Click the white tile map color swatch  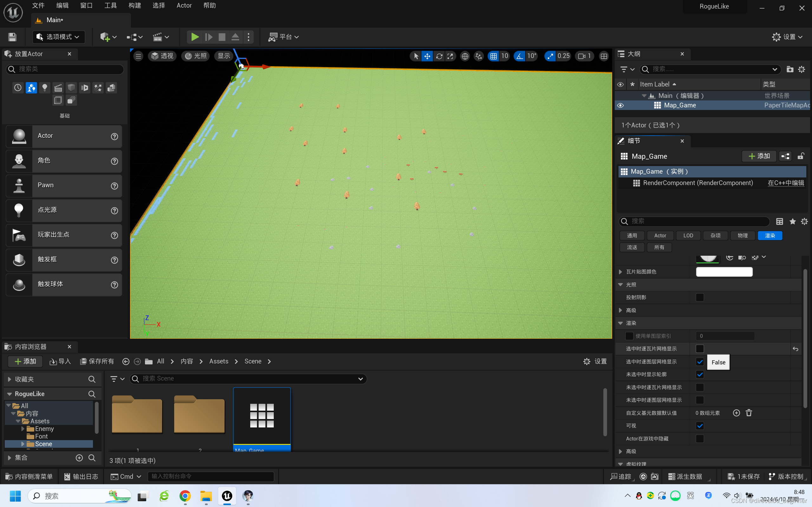click(724, 272)
